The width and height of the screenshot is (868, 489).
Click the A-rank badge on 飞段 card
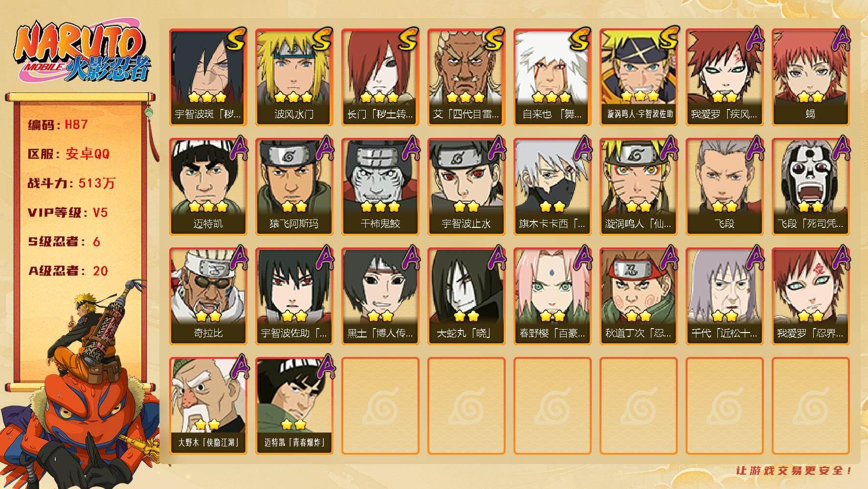[x=755, y=148]
